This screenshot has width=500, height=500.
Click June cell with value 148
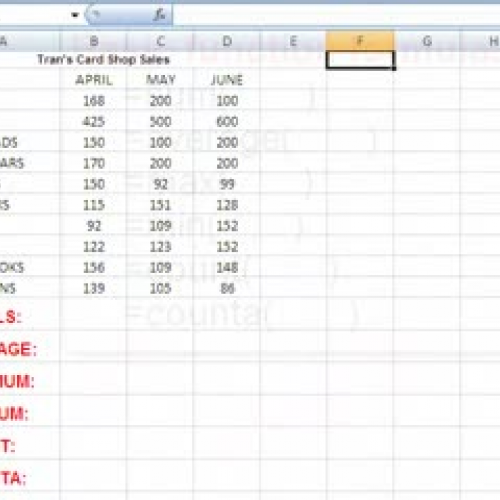tap(227, 267)
